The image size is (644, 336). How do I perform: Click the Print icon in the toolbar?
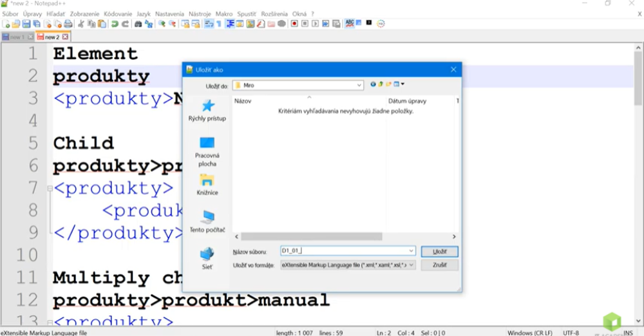point(68,24)
